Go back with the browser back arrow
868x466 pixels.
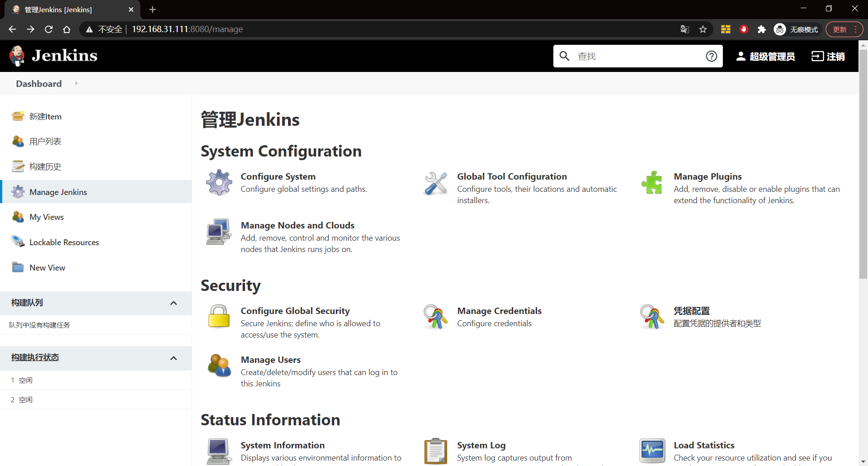pyautogui.click(x=12, y=29)
